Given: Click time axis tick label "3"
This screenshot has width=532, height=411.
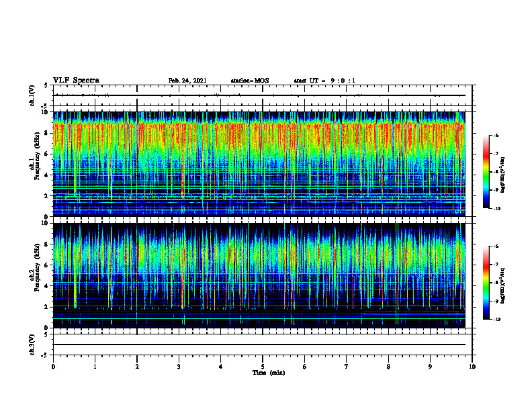Looking at the screenshot, I should (179, 367).
